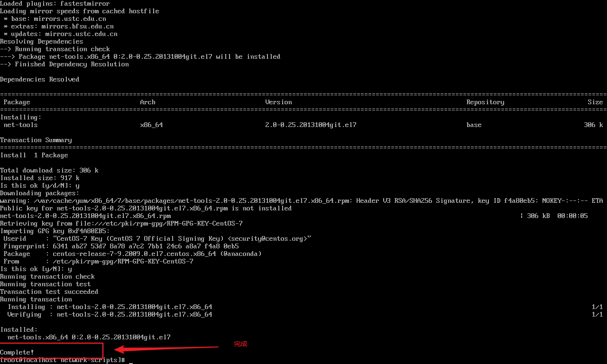Image resolution: width=607 pixels, height=364 pixels.
Task: Select the Version column header
Action: (278, 102)
